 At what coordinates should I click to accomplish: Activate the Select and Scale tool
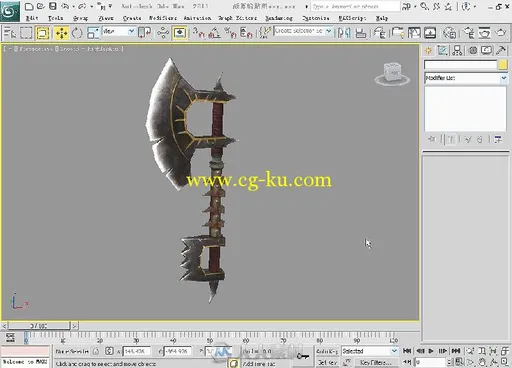(x=93, y=33)
